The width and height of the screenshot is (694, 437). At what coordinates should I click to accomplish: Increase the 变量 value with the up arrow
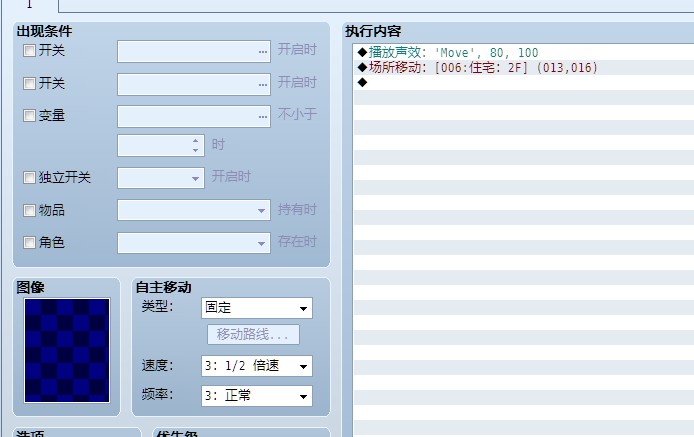[196, 141]
